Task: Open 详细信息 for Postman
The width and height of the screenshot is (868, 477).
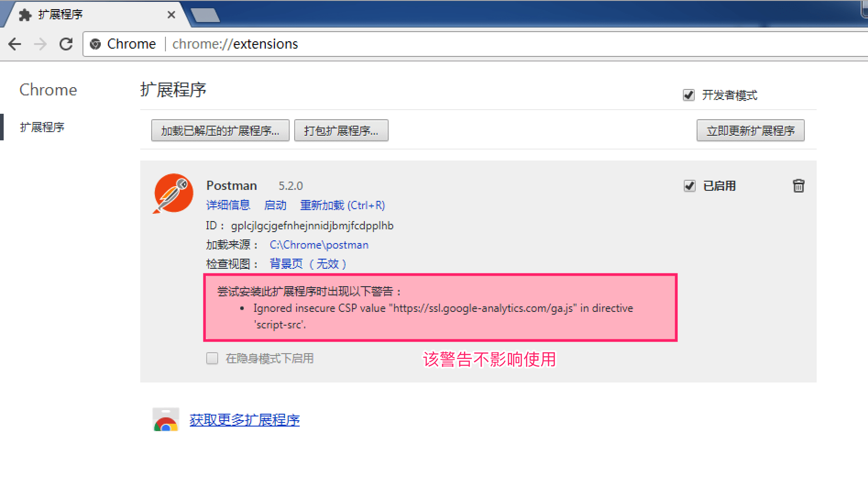Action: pos(228,205)
